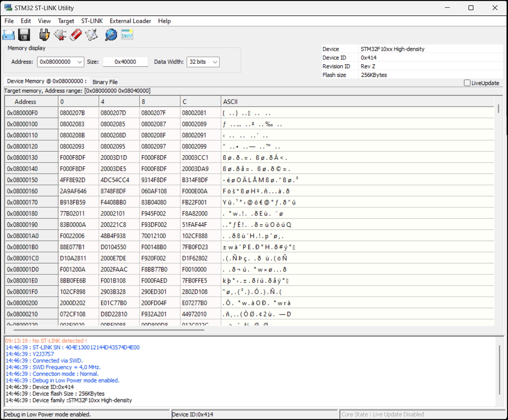Select memory cell 0800207B
508x420 pixels.
click(78, 113)
